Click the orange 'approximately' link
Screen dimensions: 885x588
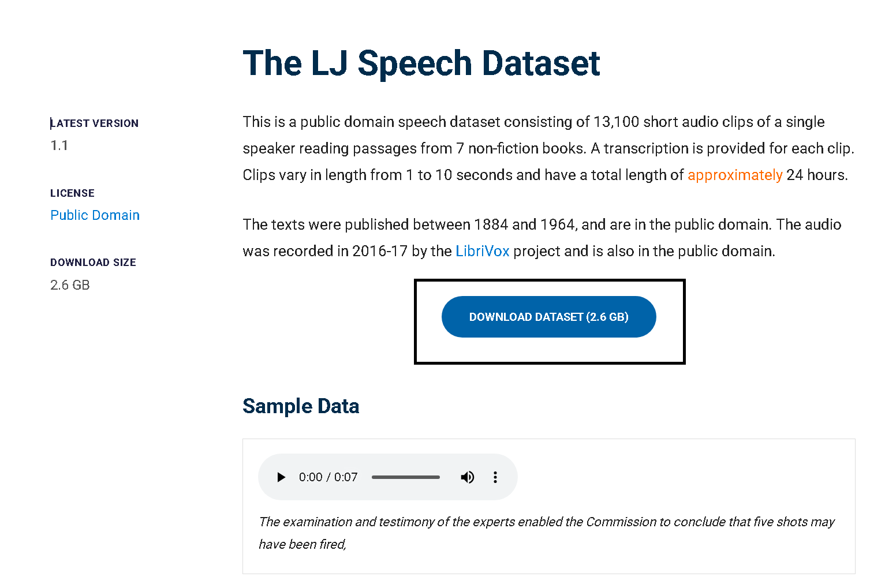pyautogui.click(x=735, y=175)
